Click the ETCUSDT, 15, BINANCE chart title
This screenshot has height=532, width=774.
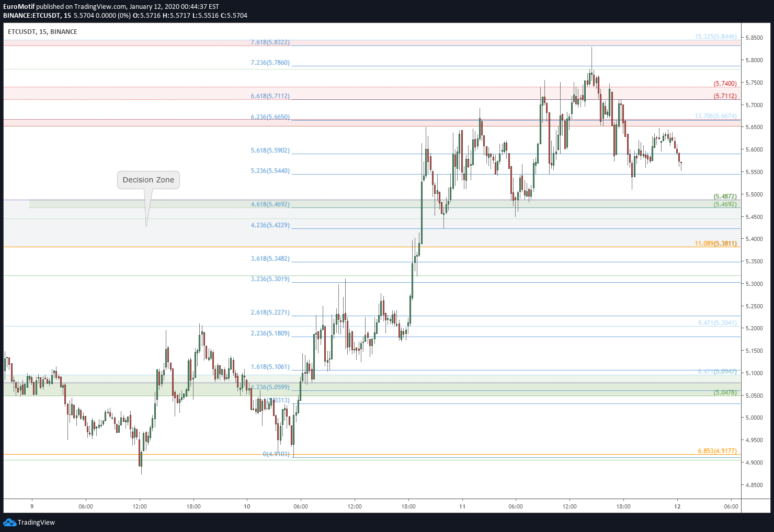(x=42, y=32)
